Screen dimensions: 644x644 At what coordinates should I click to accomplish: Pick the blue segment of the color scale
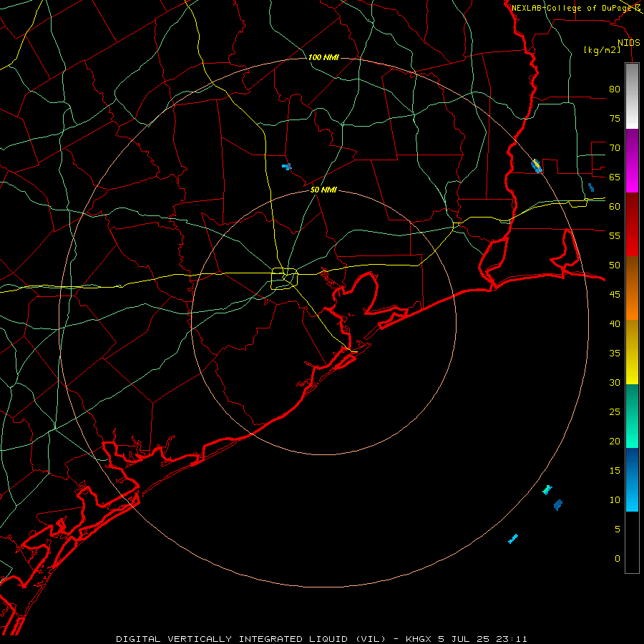pyautogui.click(x=632, y=479)
